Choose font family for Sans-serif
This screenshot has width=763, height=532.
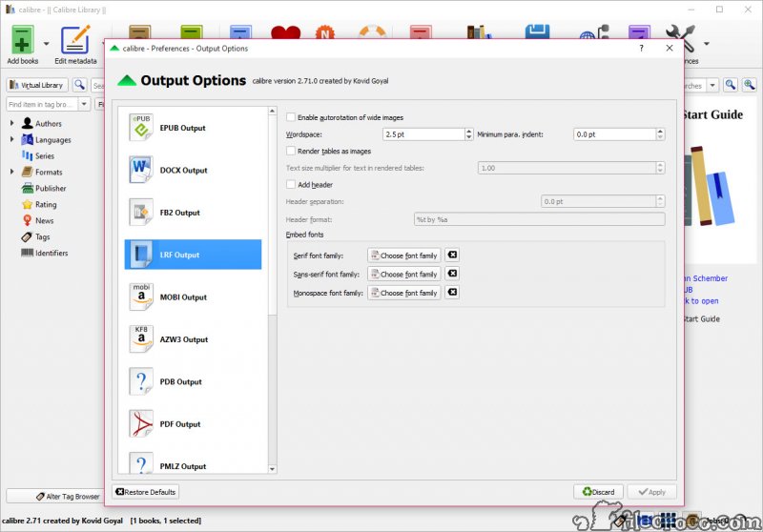click(x=403, y=275)
